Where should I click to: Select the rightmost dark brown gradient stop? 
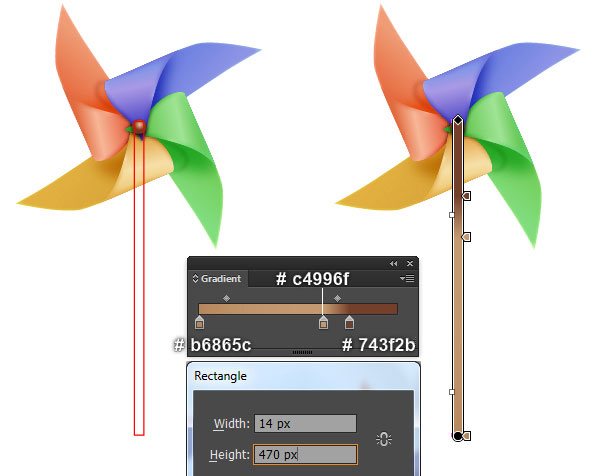[349, 323]
